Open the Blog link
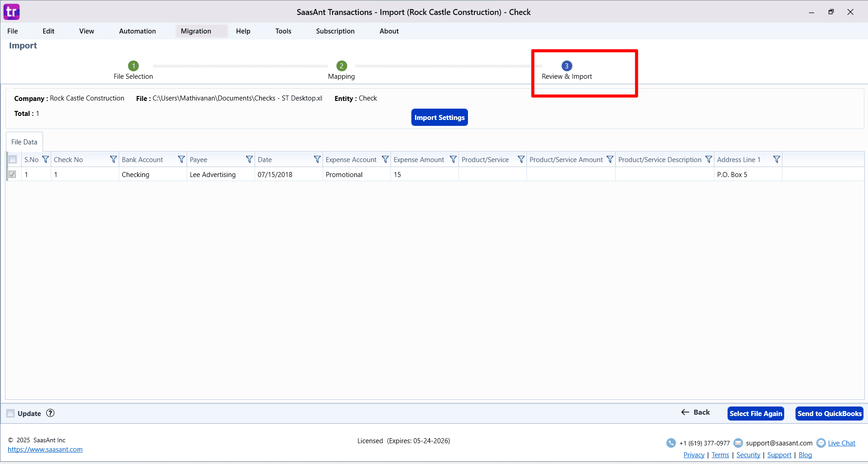This screenshot has width=868, height=464. [x=805, y=455]
